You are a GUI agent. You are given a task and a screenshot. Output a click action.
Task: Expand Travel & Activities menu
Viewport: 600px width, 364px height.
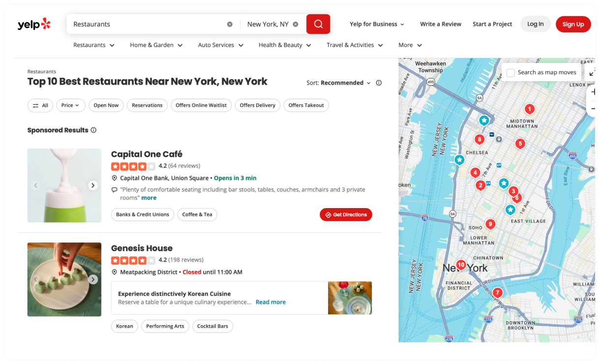tap(355, 45)
